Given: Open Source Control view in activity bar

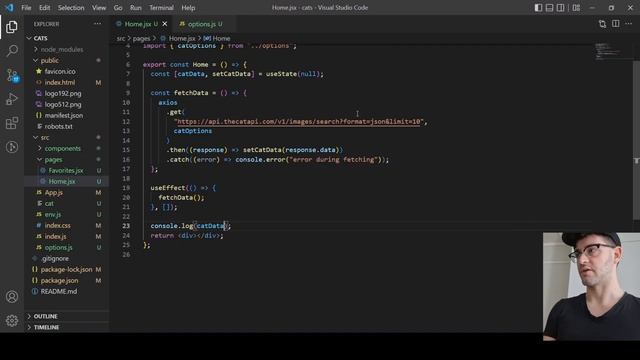Looking at the screenshot, I should tap(12, 75).
